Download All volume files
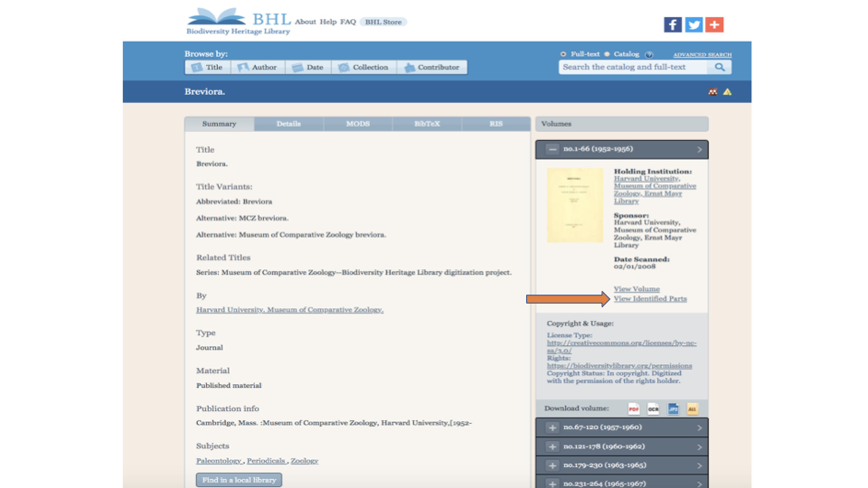Image resolution: width=868 pixels, height=488 pixels. (x=693, y=408)
